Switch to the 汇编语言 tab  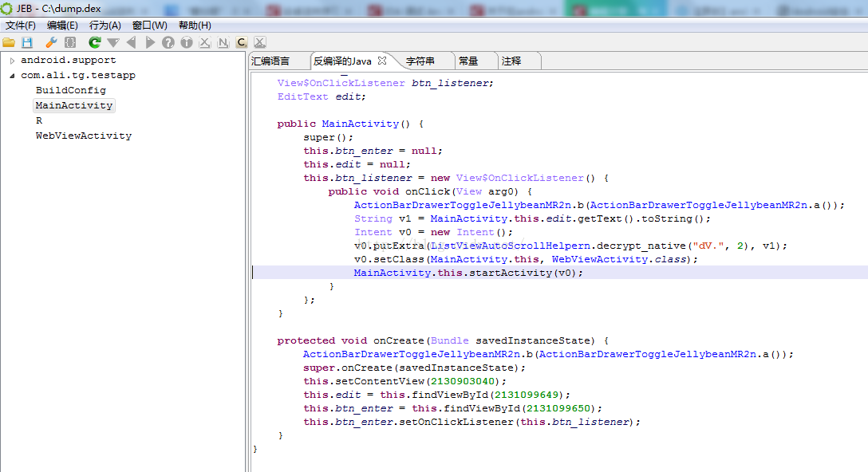coord(270,61)
